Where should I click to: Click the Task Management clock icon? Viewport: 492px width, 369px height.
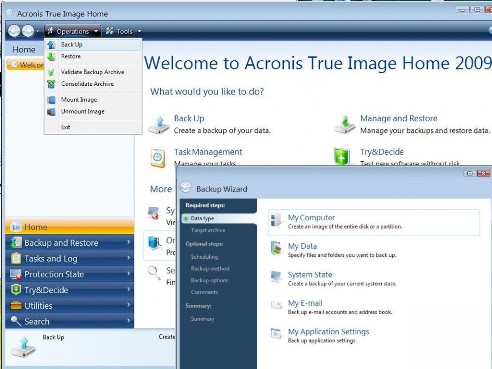[x=158, y=158]
